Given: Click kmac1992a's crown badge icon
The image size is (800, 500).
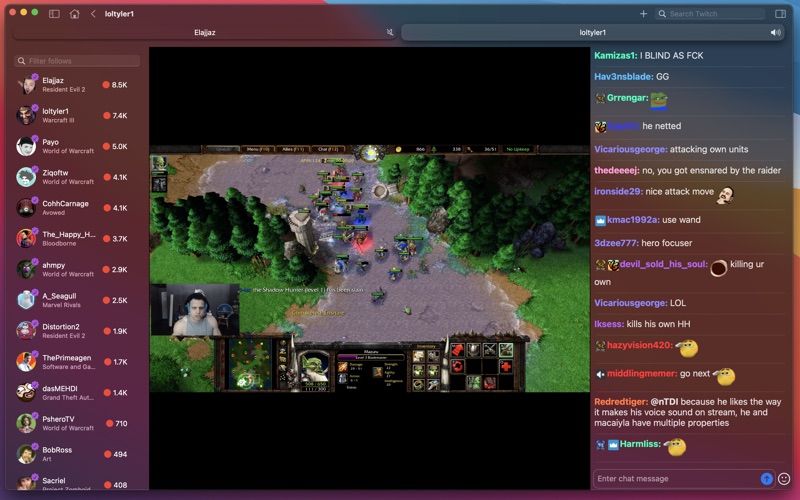Looking at the screenshot, I should [x=600, y=220].
